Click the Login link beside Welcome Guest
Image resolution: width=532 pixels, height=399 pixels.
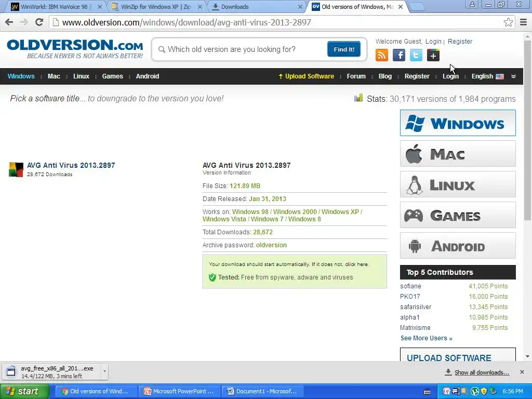433,42
